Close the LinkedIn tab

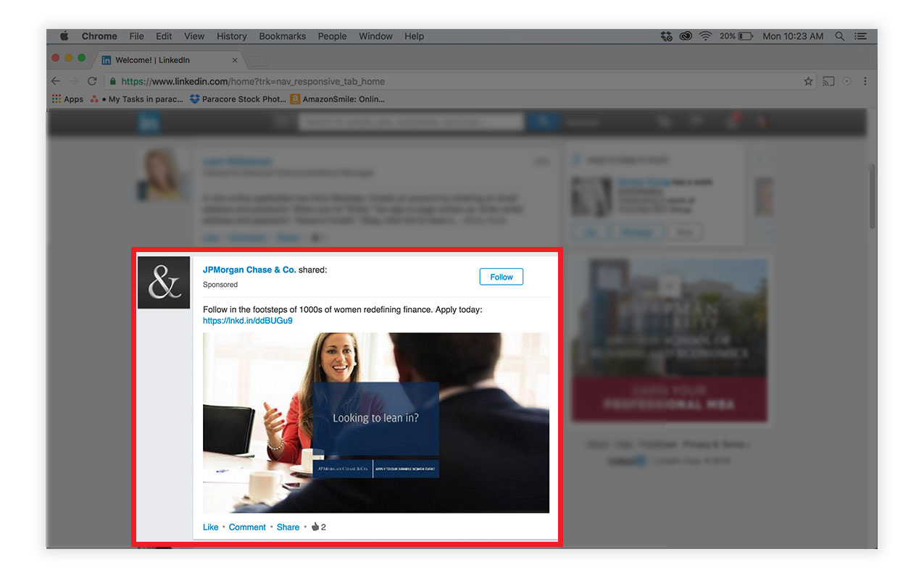tap(235, 59)
